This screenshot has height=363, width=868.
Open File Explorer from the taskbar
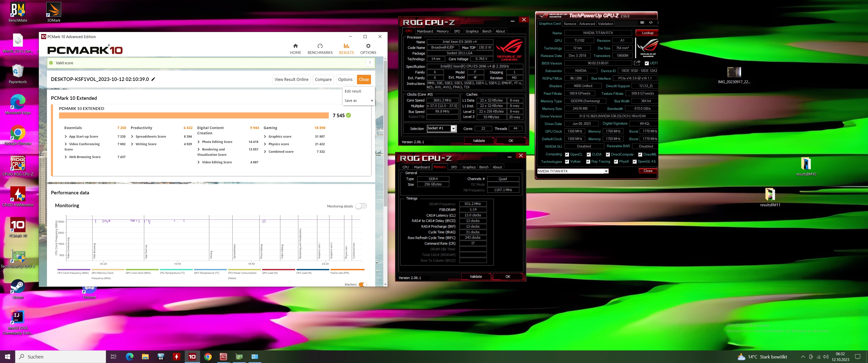[145, 357]
